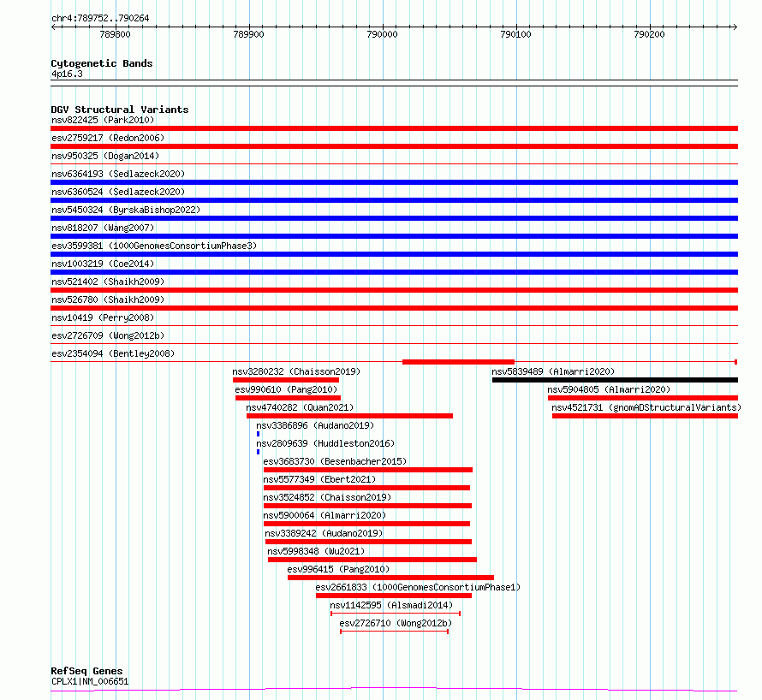Click the esv2726710 (Wong2012b) variant label
762x700 pixels.
[x=396, y=623]
